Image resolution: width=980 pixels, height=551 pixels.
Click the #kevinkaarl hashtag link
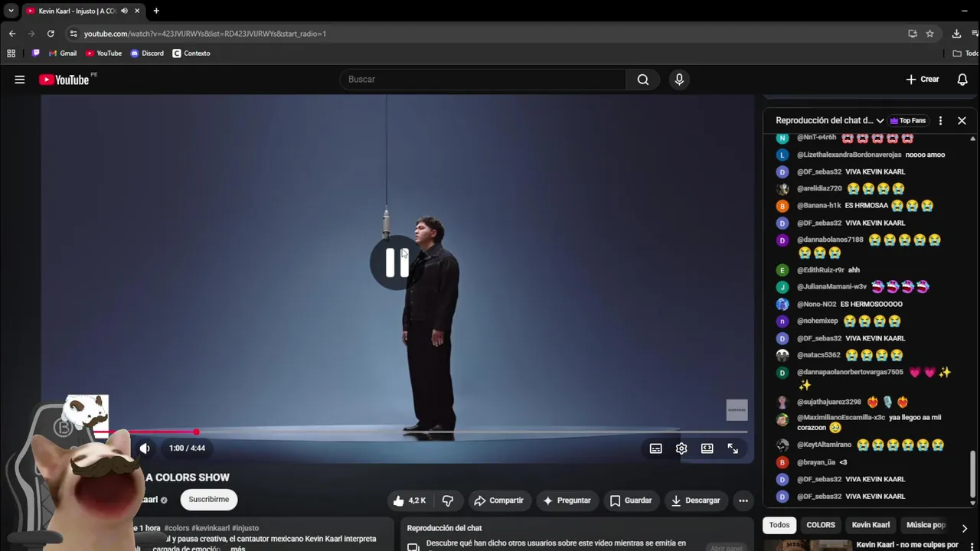(x=211, y=528)
